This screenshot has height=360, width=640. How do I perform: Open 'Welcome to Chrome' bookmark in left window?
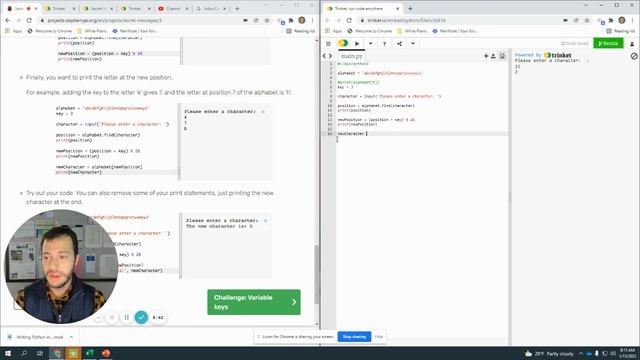pos(49,31)
